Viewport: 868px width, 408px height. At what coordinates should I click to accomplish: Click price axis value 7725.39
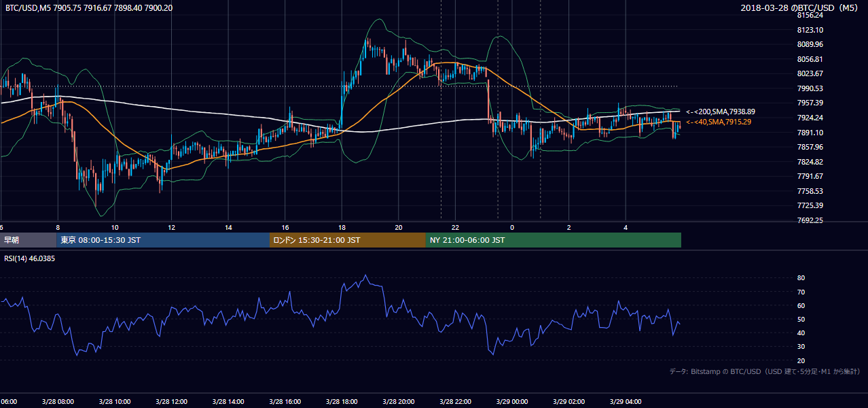810,205
